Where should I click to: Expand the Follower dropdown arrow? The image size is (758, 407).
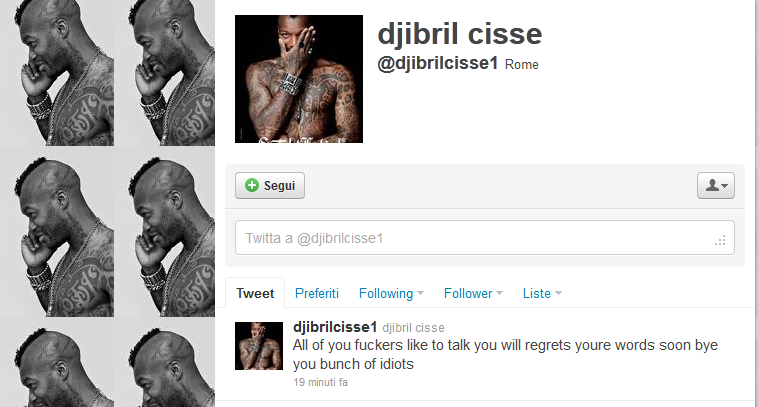tap(499, 293)
